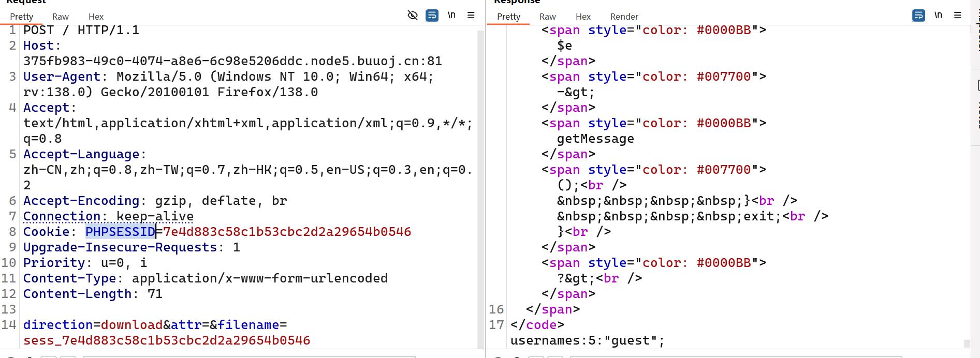Click the Accept-Language header name
Image resolution: width=980 pixels, height=358 pixels.
pyautogui.click(x=81, y=154)
